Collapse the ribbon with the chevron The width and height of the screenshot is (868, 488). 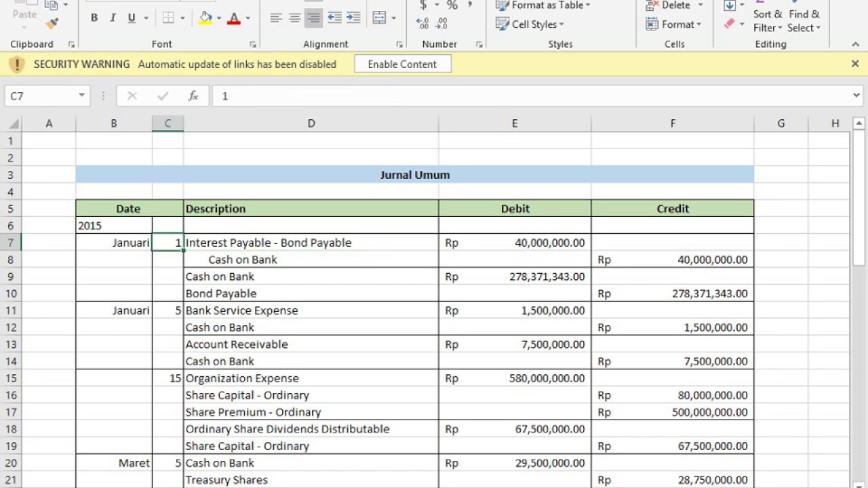tap(856, 44)
